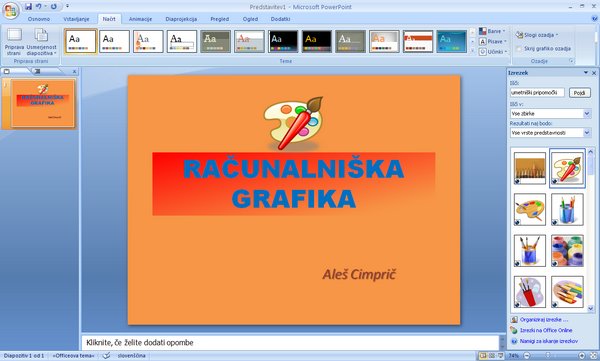
Task: Switch to the Pregled tab
Action: [219, 19]
